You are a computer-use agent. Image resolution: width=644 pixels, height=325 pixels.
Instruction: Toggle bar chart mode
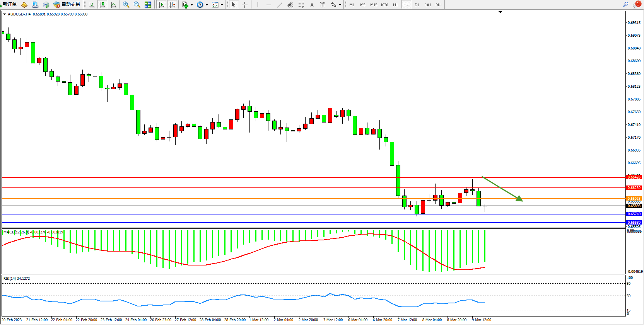point(92,5)
